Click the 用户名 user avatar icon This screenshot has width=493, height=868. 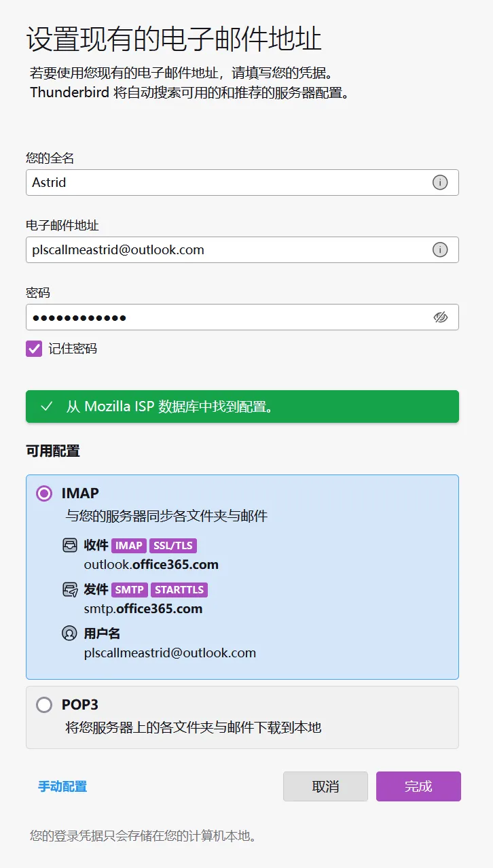(69, 633)
